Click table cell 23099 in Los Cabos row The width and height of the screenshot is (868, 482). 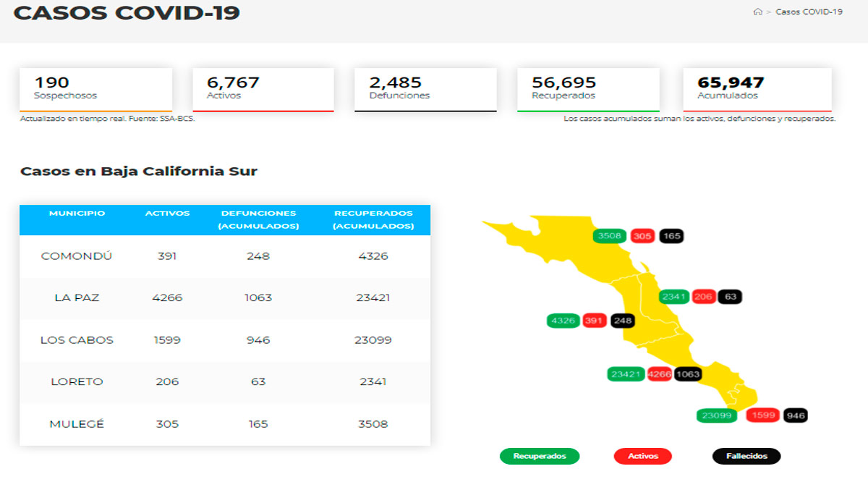(373, 340)
